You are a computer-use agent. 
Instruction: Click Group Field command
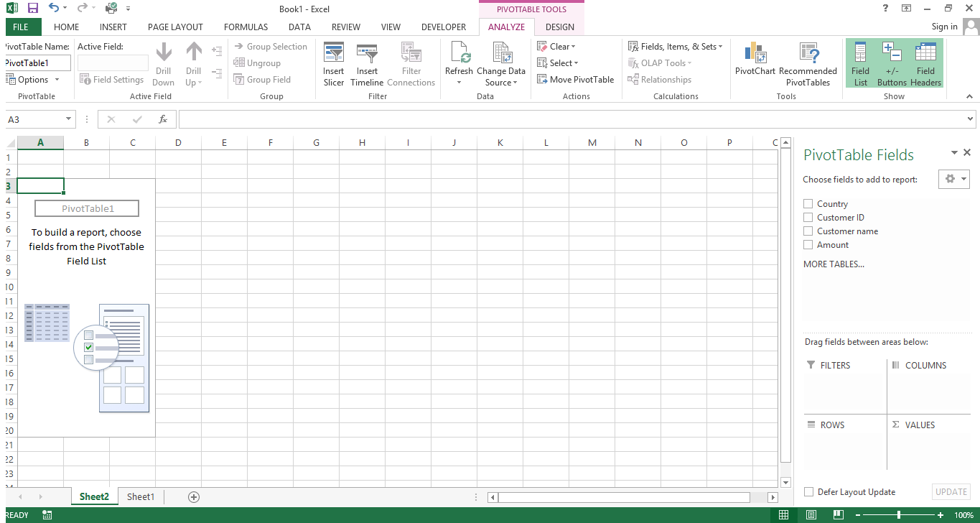coord(262,80)
